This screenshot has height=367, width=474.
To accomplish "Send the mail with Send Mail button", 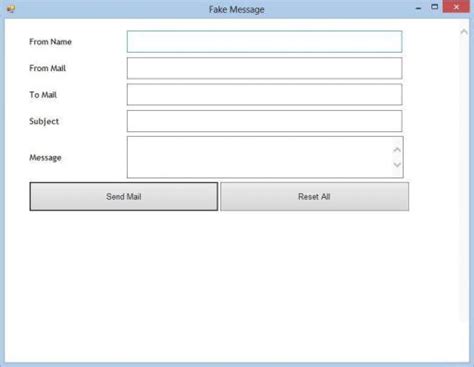I will pyautogui.click(x=124, y=197).
